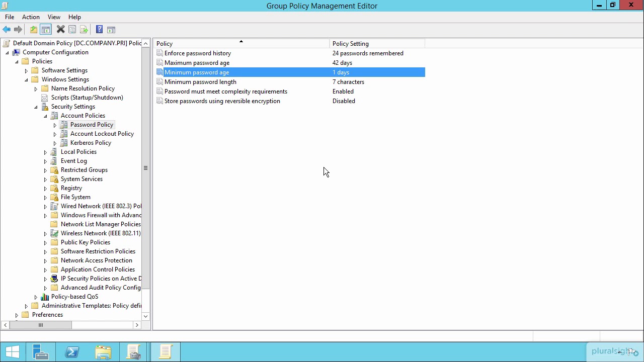This screenshot has width=644, height=362.
Task: Expand the Public Key Policies node
Action: click(45, 243)
